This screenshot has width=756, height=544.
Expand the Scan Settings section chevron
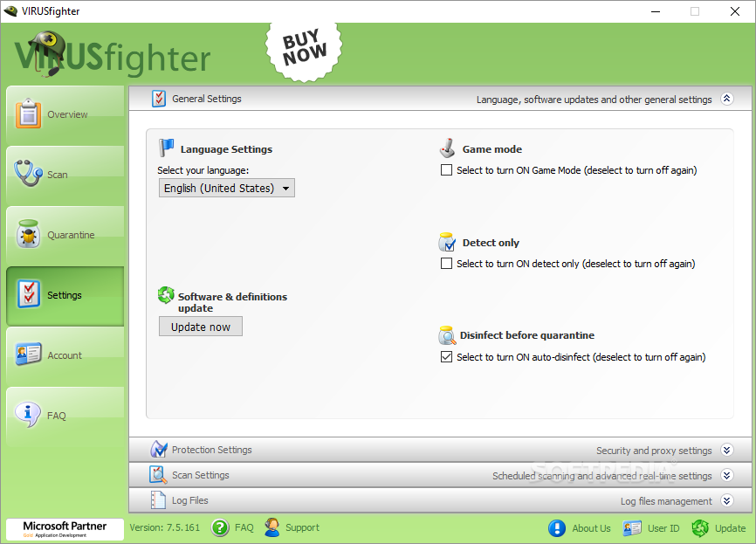[x=727, y=476]
